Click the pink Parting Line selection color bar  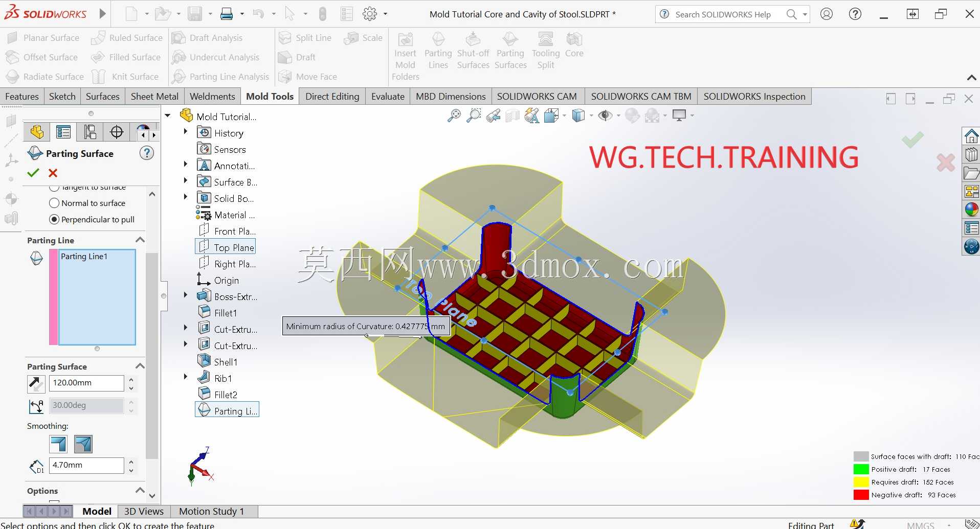coord(53,297)
